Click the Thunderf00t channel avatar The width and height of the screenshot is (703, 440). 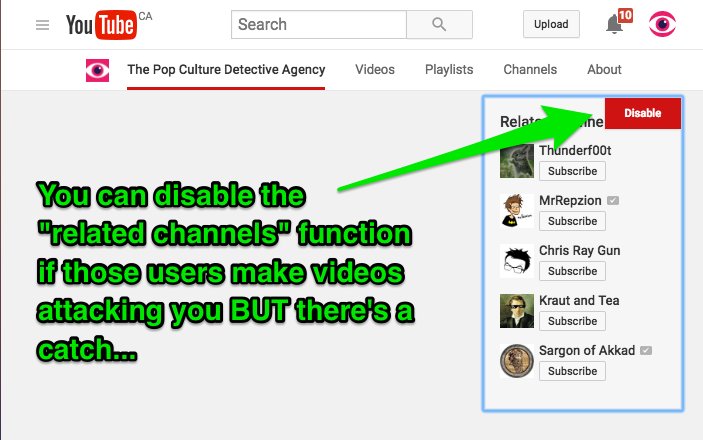pos(517,161)
